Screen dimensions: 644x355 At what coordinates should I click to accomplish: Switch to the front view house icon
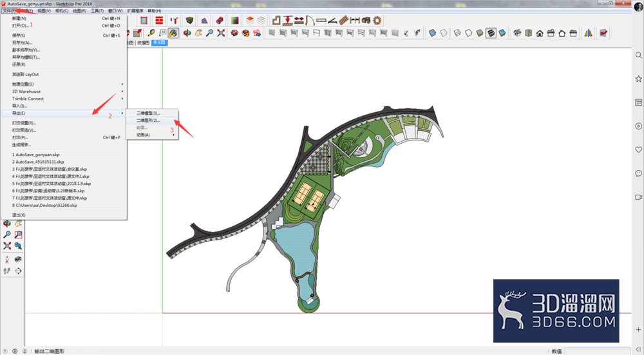coord(540,33)
